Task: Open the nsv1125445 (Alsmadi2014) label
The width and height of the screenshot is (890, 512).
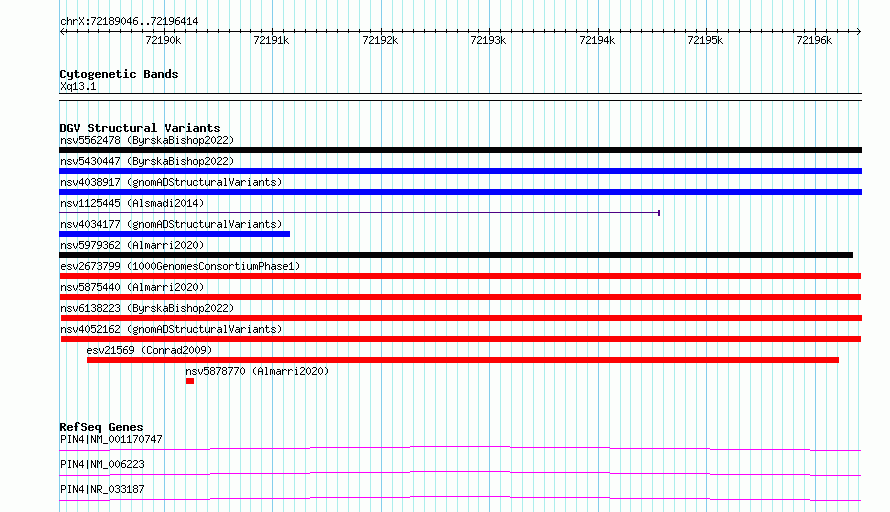Action: tap(132, 203)
